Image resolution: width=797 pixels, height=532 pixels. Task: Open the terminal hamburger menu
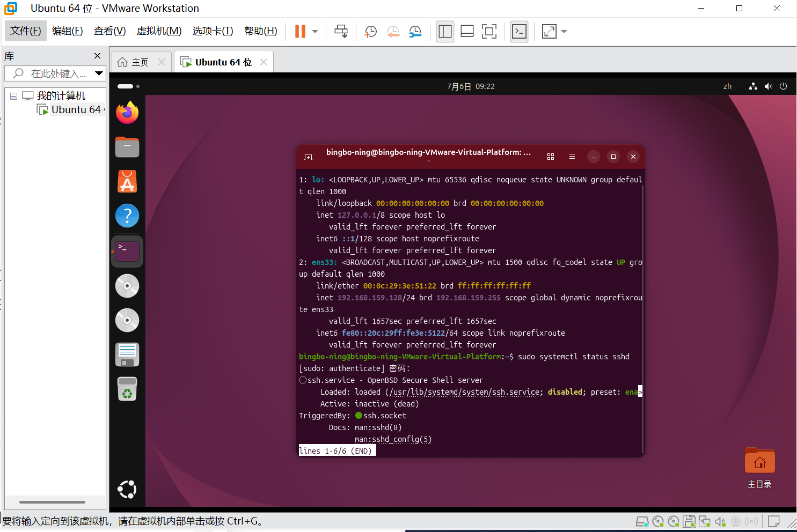point(572,157)
